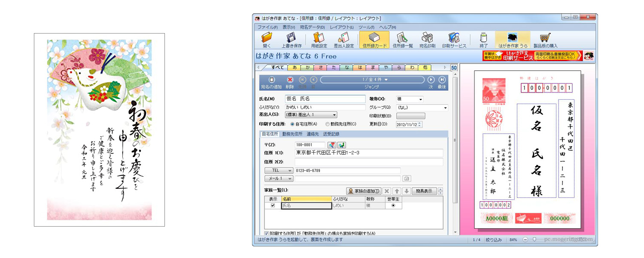644x258 pixels.
Task: Open the 差出人 dropdown (標準) 差出人 1
Action: 311,115
